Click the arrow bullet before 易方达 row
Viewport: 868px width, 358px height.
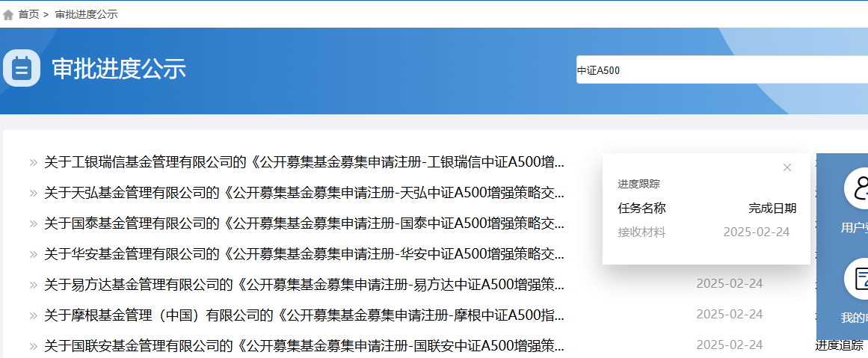coord(33,286)
